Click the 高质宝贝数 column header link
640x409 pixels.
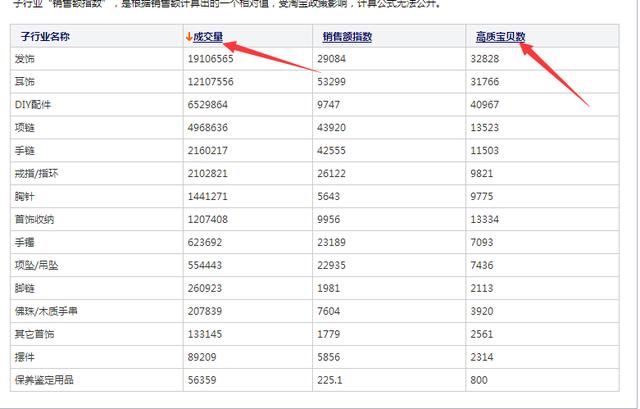[x=501, y=37]
